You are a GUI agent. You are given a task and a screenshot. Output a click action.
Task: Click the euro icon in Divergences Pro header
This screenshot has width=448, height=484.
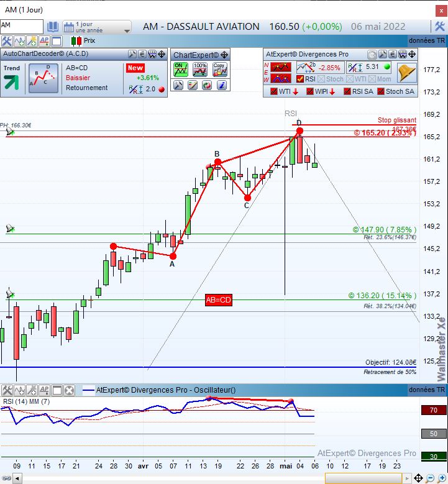(x=393, y=55)
